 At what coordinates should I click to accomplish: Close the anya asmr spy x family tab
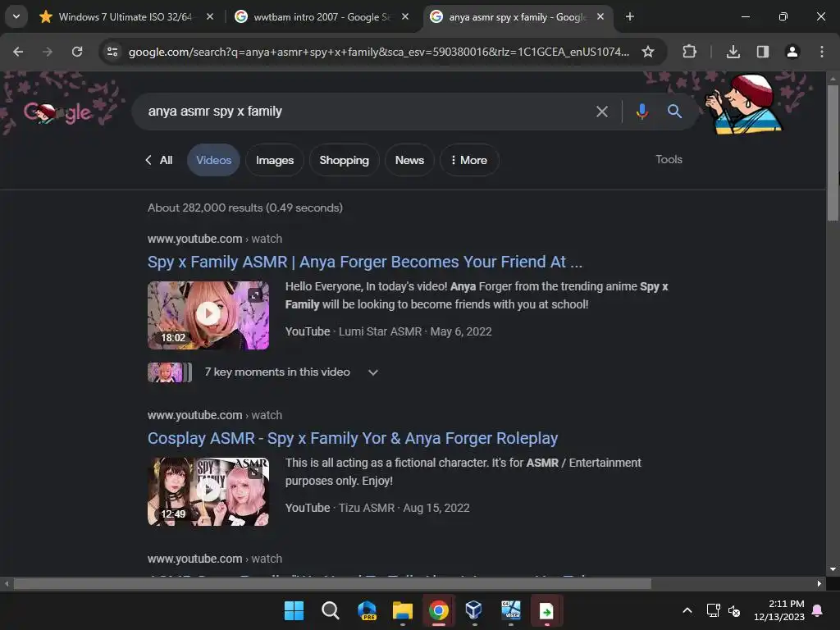[600, 16]
